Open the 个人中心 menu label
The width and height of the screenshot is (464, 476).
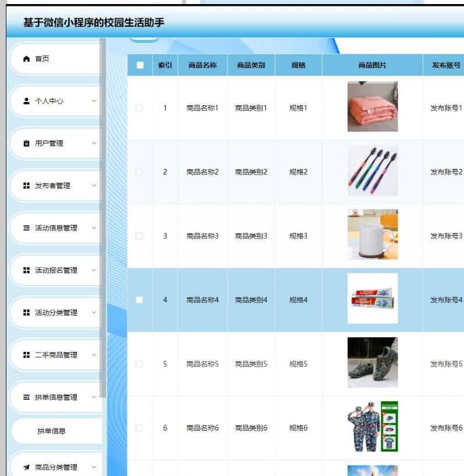pos(49,101)
